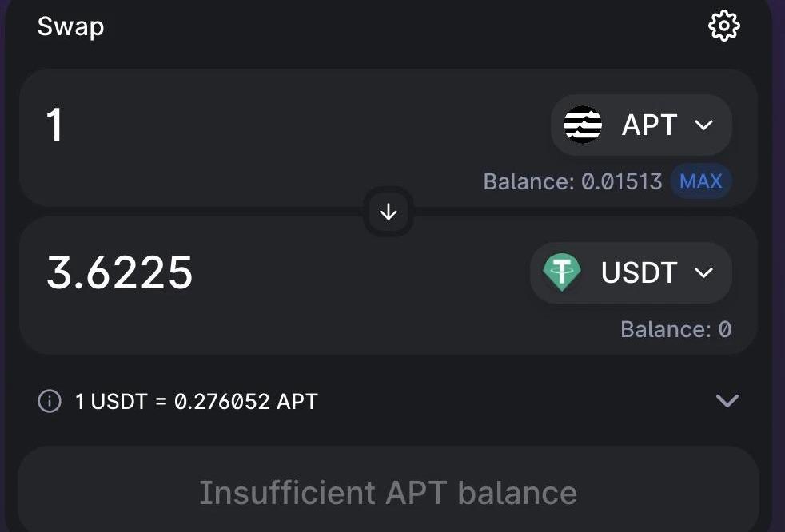Select the APT token label
The width and height of the screenshot is (785, 532).
pyautogui.click(x=649, y=125)
